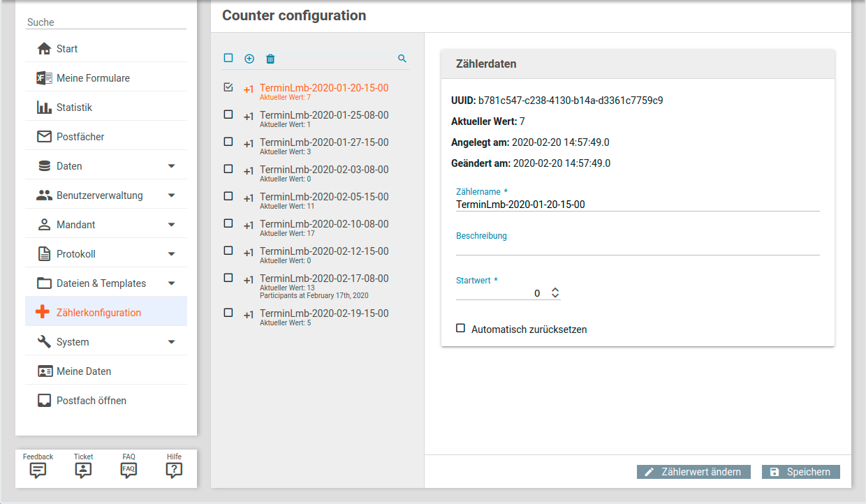Click into the Beschreibung field
Screen dimensions: 866x504
point(637,248)
